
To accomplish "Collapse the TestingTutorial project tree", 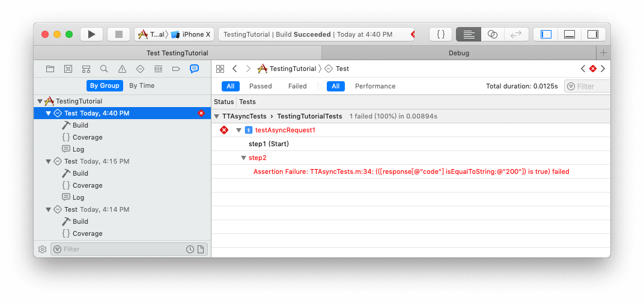I will (x=40, y=101).
